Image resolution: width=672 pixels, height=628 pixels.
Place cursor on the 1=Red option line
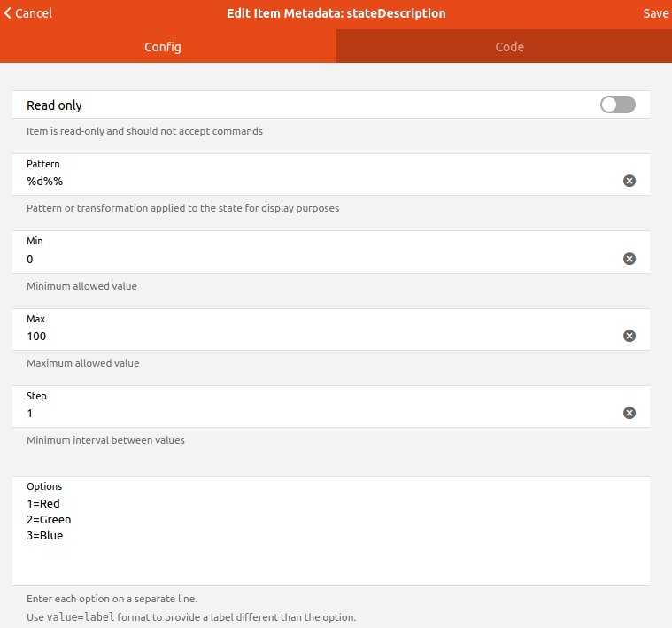click(43, 503)
